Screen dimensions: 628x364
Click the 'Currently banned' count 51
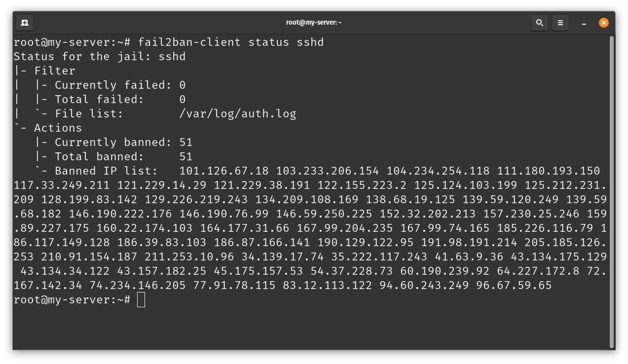click(x=186, y=143)
